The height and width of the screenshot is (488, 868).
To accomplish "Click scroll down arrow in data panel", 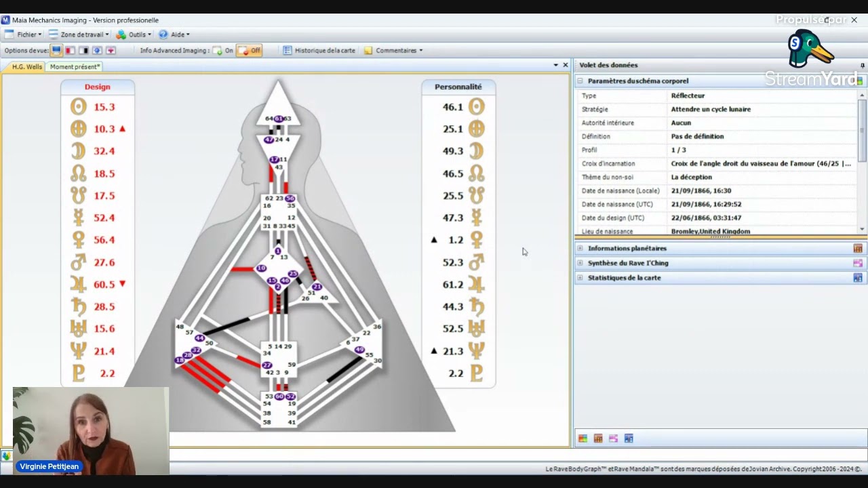I will coord(863,229).
